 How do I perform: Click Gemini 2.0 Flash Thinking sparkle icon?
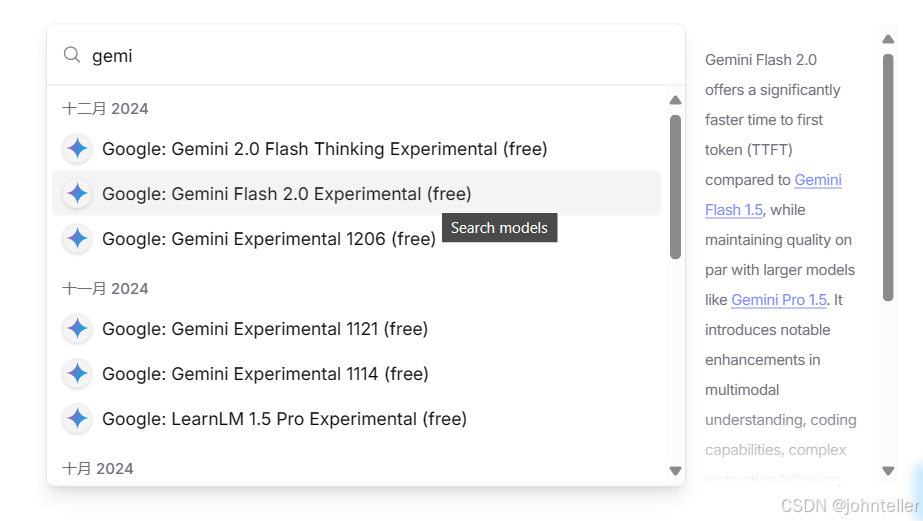77,149
